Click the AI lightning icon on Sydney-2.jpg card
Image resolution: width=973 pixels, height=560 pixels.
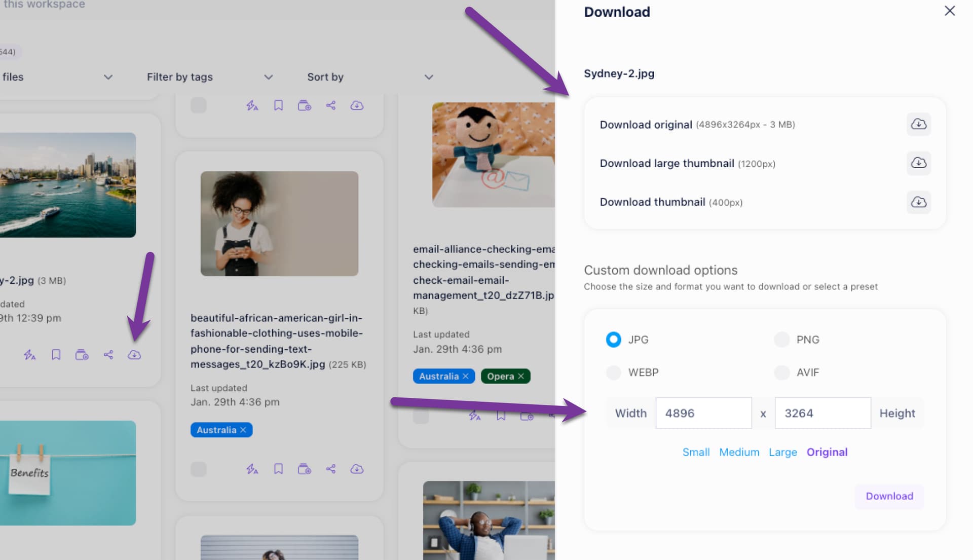[x=30, y=355]
